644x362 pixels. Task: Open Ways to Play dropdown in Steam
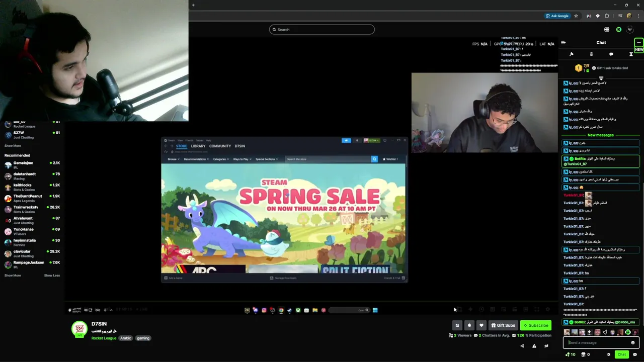pyautogui.click(x=243, y=159)
